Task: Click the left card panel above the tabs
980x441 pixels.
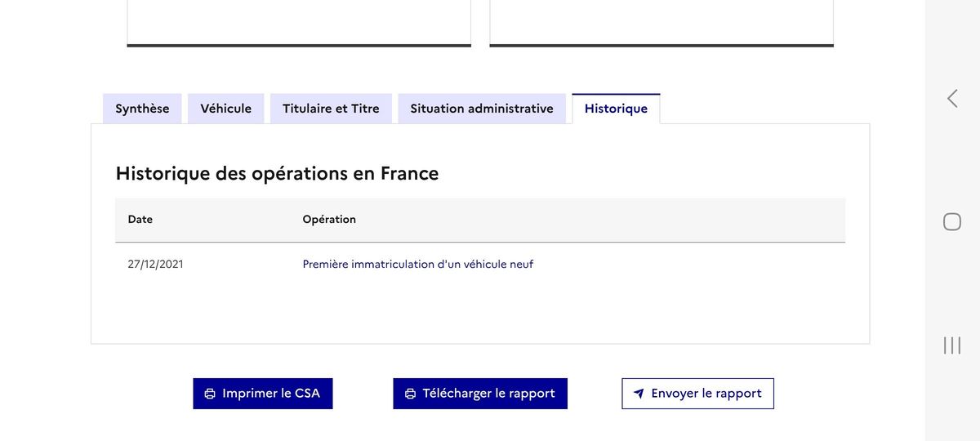Action: pos(299,24)
